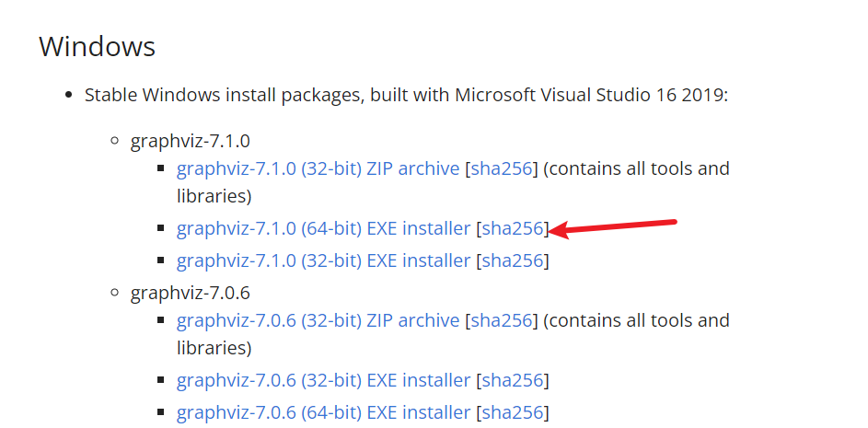Screen dimensions: 868x428
Task: Open sha256 link for 7.0.6 ZIP archive
Action: click(502, 320)
